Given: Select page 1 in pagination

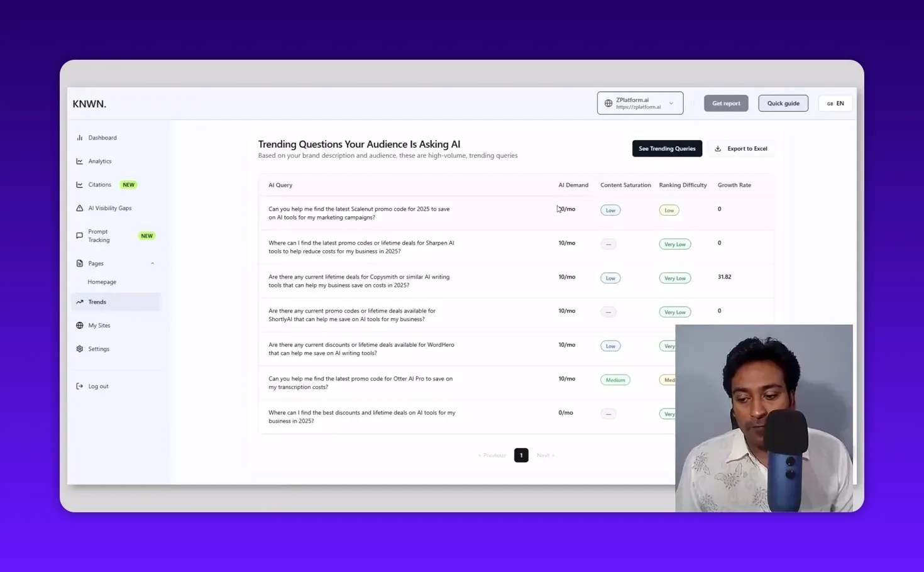Looking at the screenshot, I should pyautogui.click(x=521, y=455).
